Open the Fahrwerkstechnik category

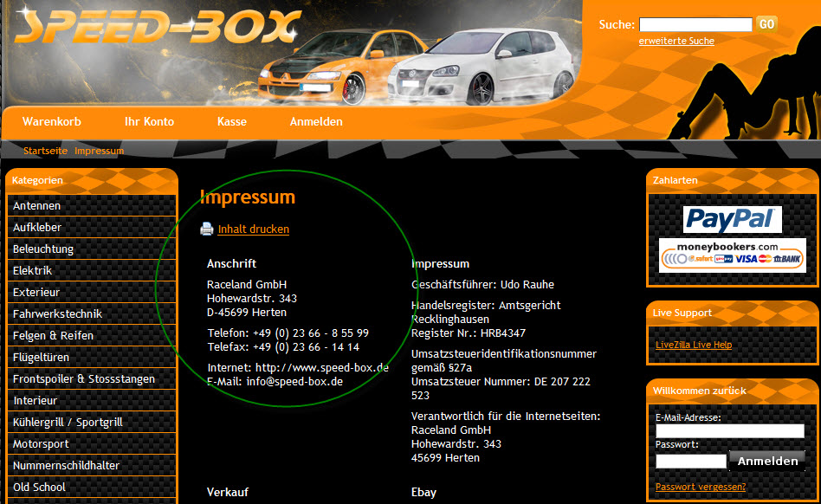[57, 313]
